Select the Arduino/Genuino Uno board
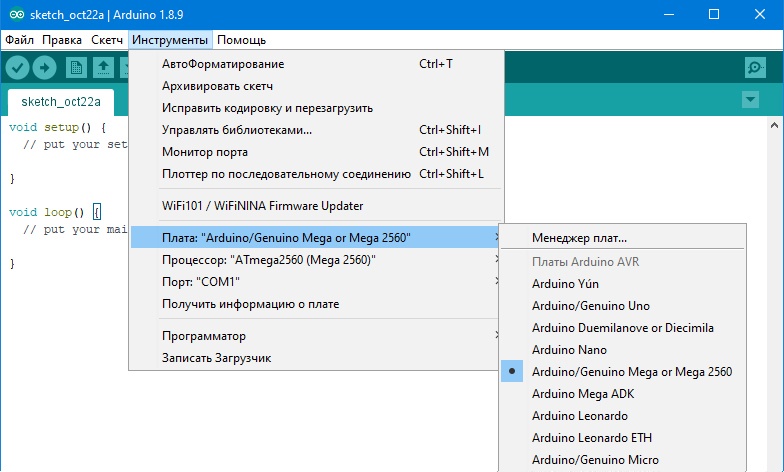The image size is (784, 472). tap(622, 306)
